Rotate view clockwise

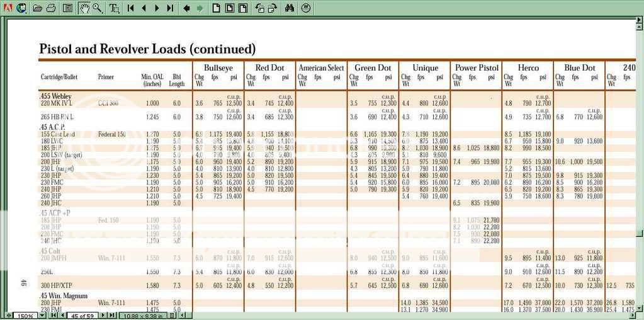(273, 8)
